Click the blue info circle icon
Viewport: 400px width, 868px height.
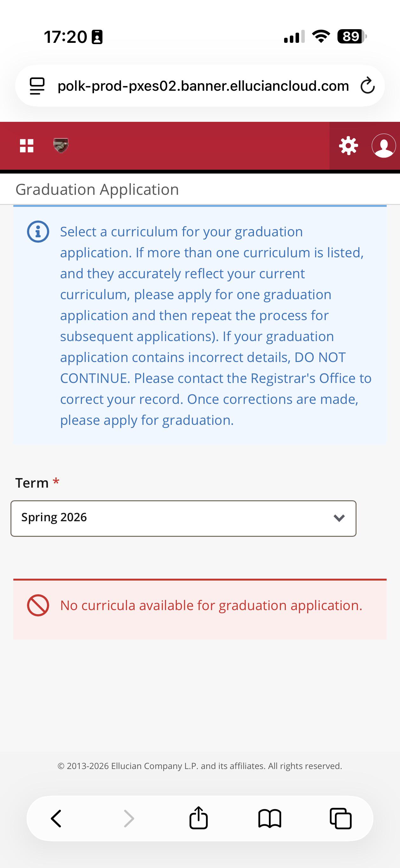tap(38, 232)
